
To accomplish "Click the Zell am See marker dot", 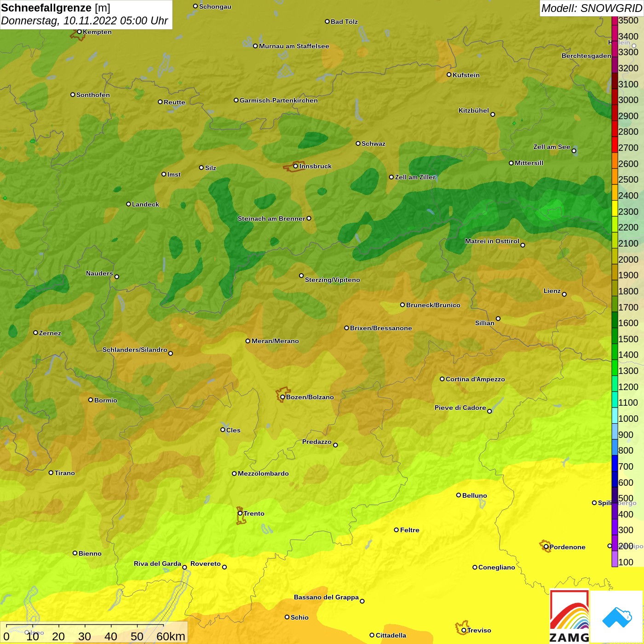I will click(574, 151).
